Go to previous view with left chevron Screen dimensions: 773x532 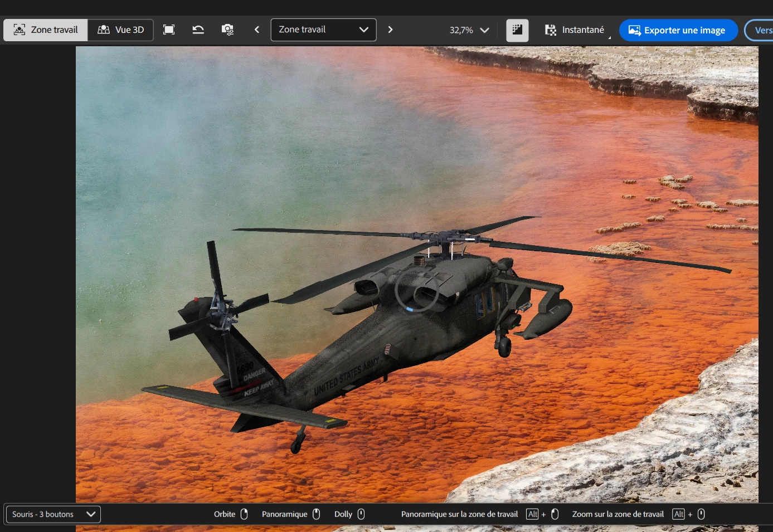[257, 30]
